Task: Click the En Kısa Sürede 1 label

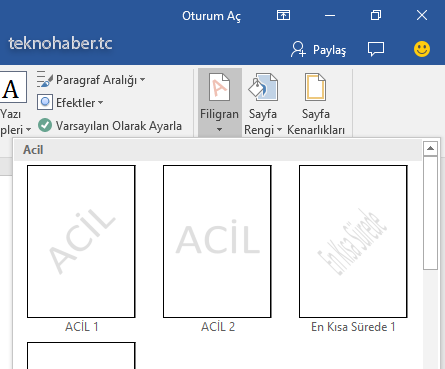Action: [353, 327]
